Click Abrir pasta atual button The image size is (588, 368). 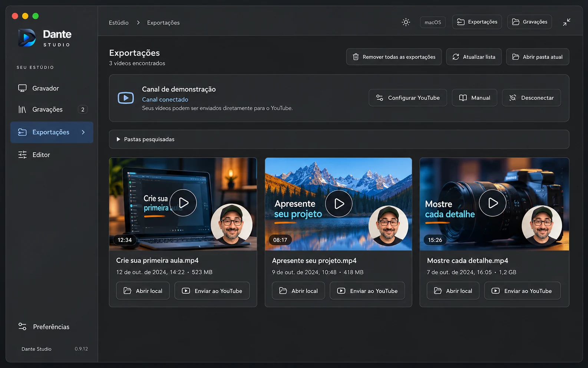click(538, 57)
